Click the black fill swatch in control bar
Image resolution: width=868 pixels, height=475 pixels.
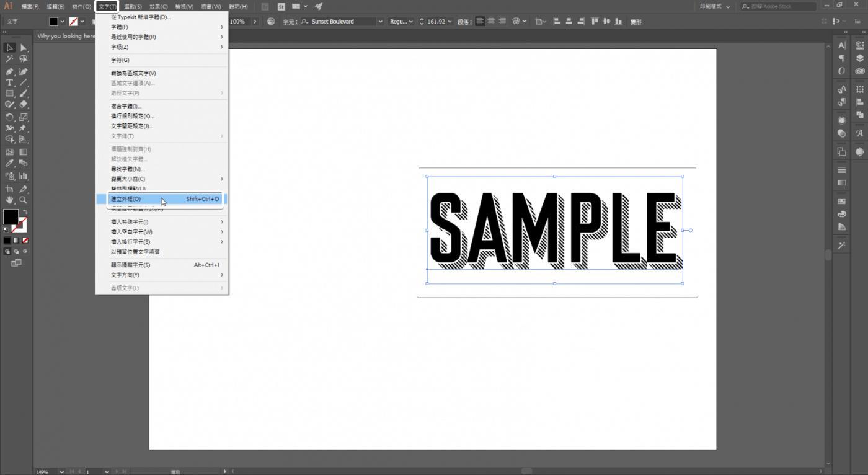pyautogui.click(x=54, y=22)
